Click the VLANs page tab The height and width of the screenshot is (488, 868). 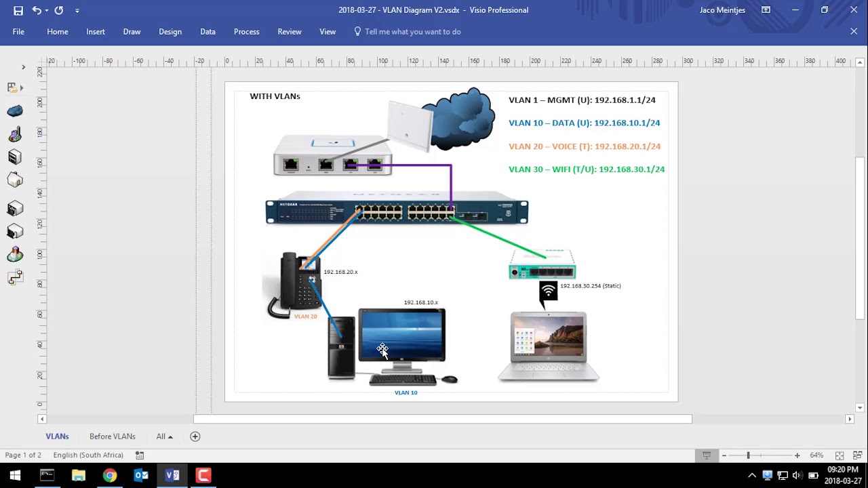click(x=58, y=436)
